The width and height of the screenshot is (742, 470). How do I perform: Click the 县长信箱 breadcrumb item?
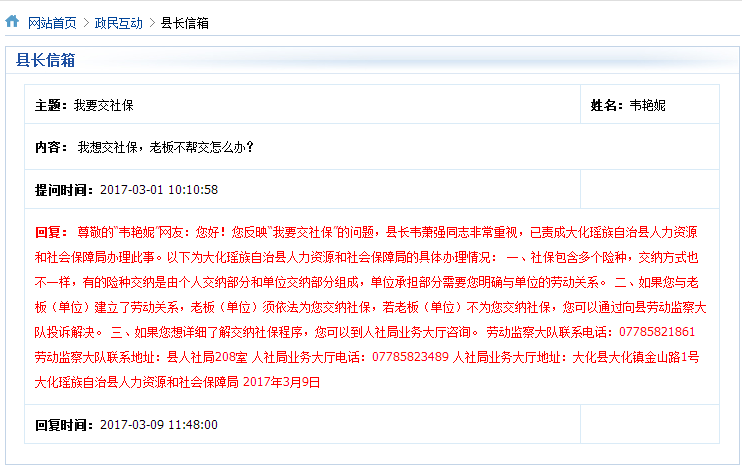click(x=185, y=22)
